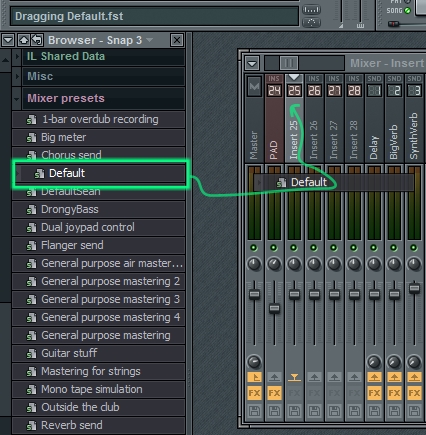Viewport: 426px width, 435px height.
Task: Select the Mono tape simulation preset
Action: tap(98, 389)
